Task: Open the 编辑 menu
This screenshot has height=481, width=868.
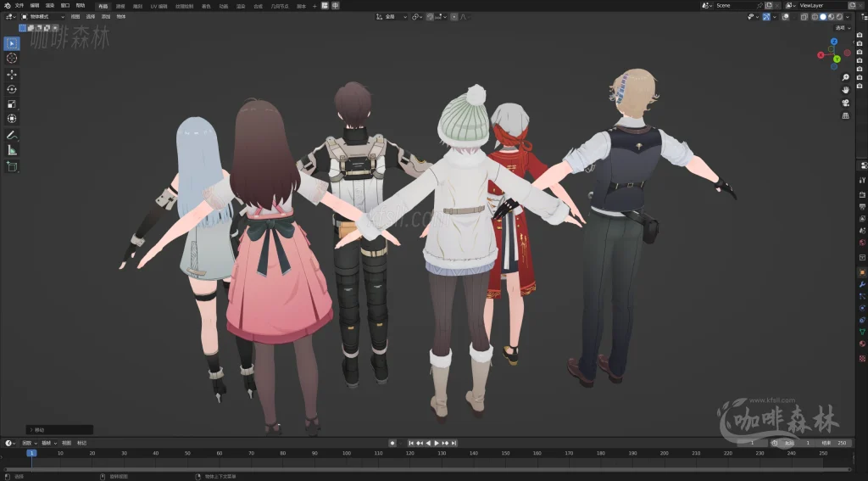Action: [34, 6]
